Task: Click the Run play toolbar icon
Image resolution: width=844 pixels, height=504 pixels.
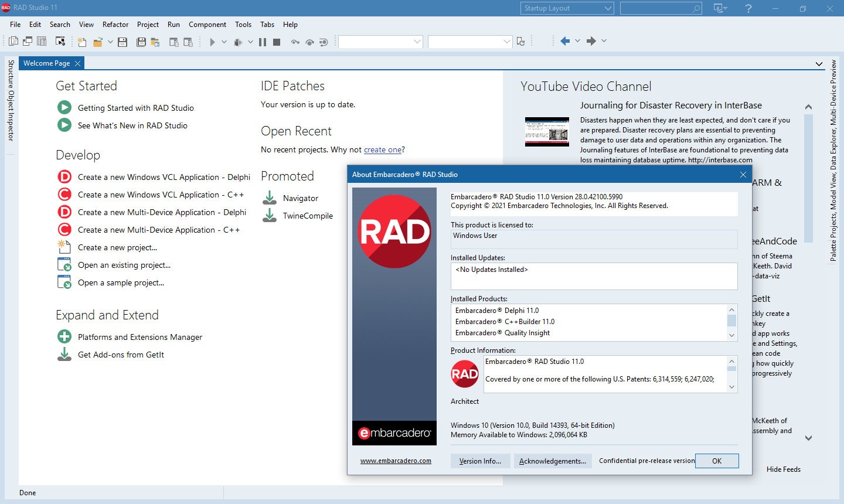Action: (x=212, y=42)
